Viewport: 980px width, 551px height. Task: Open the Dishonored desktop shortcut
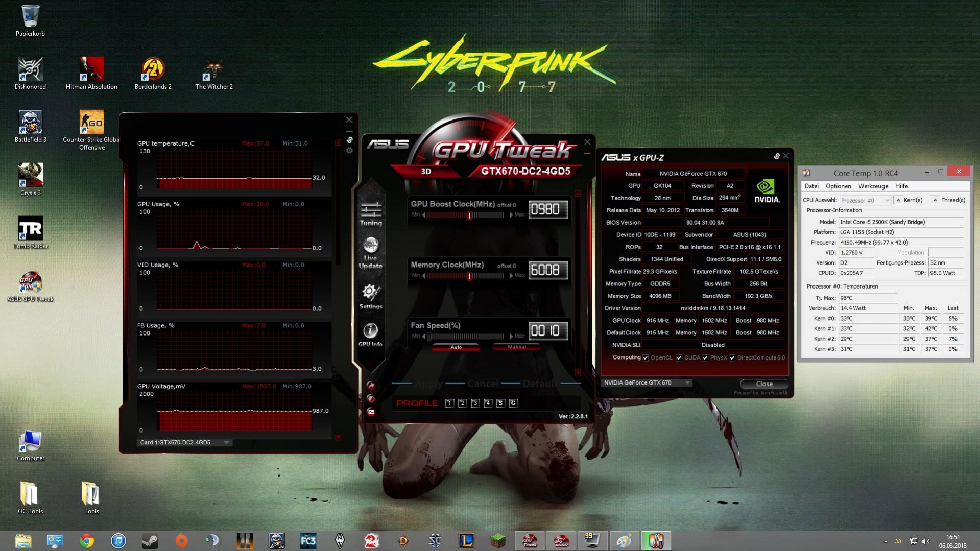(30, 74)
